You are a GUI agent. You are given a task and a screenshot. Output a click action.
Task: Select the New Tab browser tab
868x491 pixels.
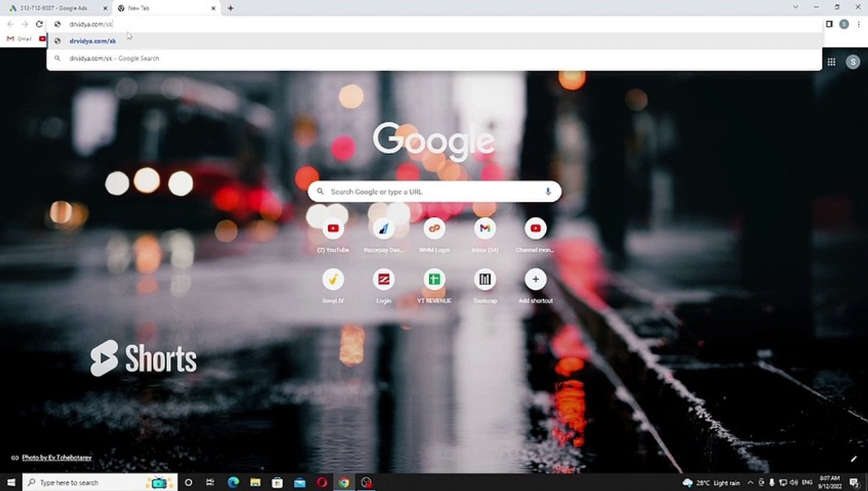(166, 8)
